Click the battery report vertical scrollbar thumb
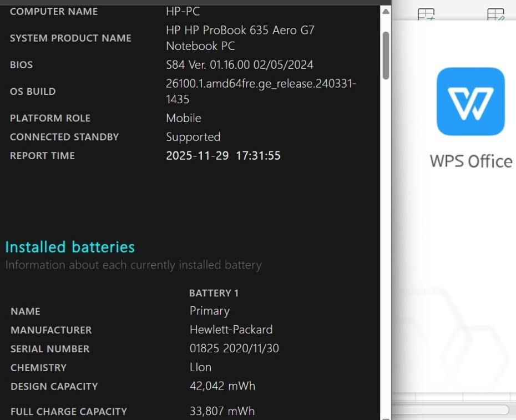 (x=386, y=55)
